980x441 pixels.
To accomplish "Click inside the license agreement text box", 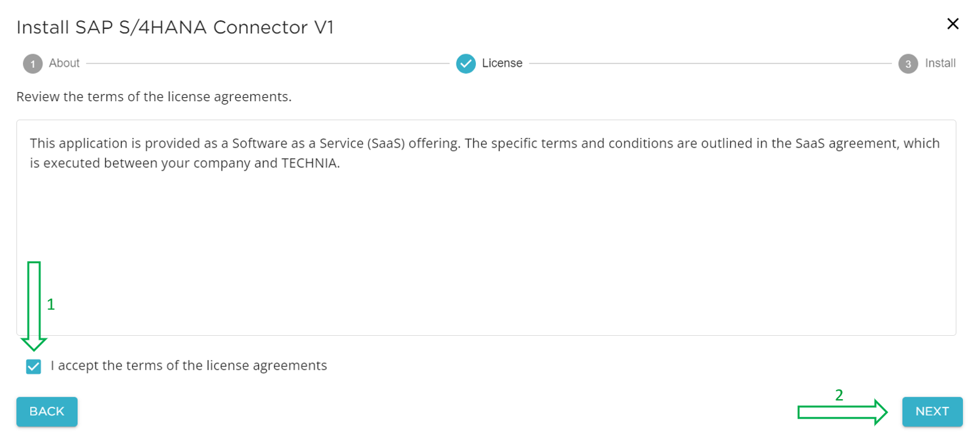I will (x=490, y=248).
